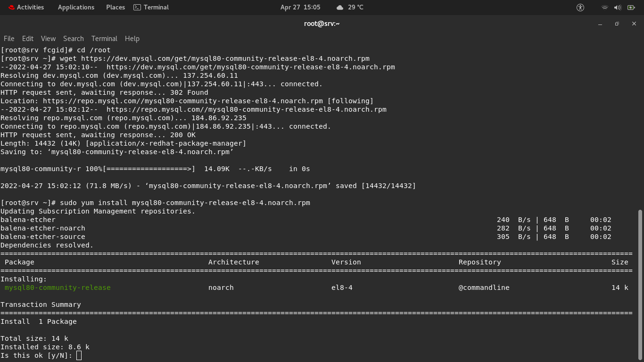This screenshot has height=362, width=644.
Task: Open the View menu in terminal
Action: coord(48,39)
